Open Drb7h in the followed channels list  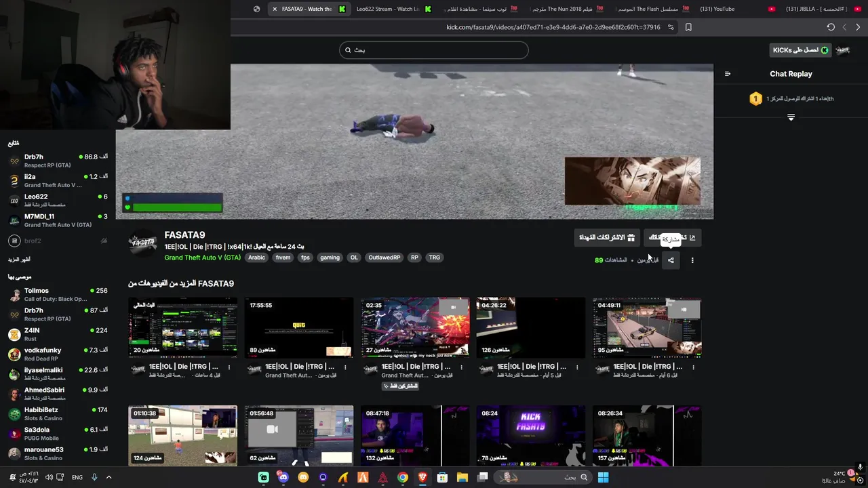click(58, 161)
